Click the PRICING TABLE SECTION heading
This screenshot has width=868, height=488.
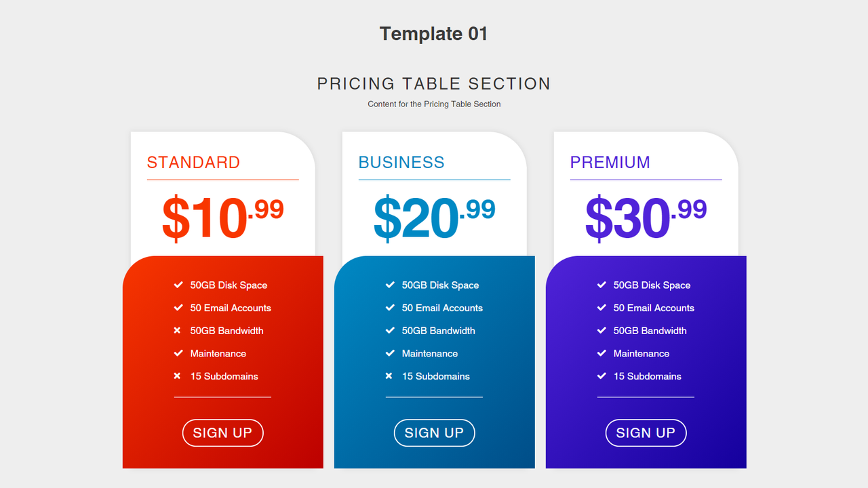(433, 84)
